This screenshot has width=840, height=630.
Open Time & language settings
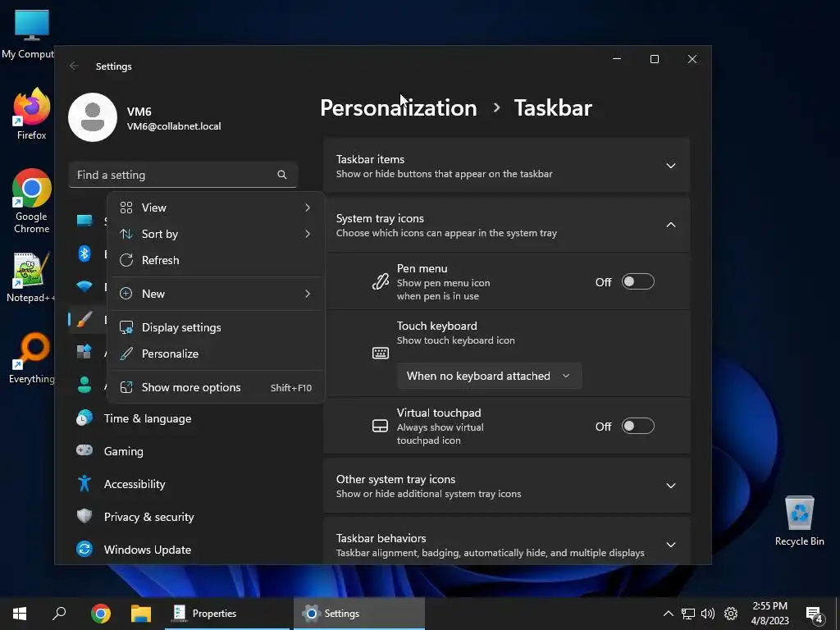[x=148, y=418]
